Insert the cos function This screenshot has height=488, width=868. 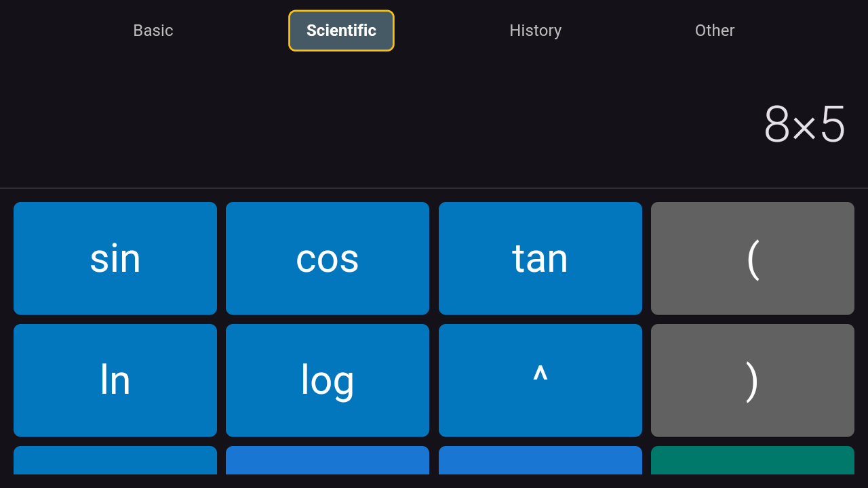click(328, 258)
